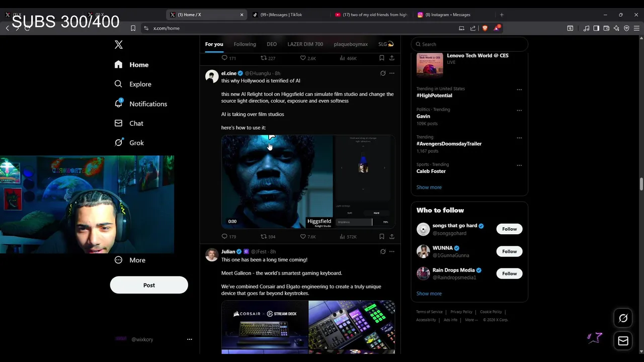Expand the footer More menu
644x362 pixels.
tap(471, 320)
